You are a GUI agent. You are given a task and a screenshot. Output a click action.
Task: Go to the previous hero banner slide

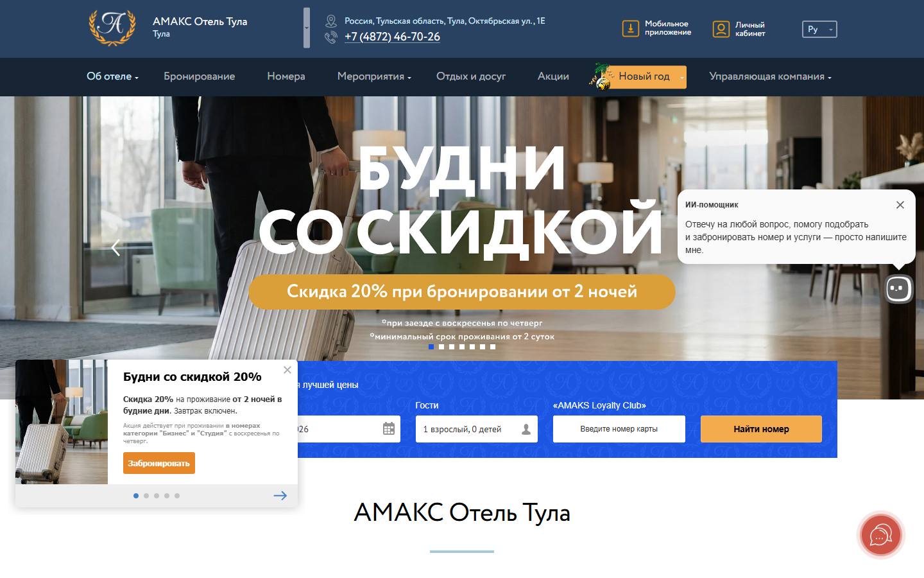(x=116, y=247)
